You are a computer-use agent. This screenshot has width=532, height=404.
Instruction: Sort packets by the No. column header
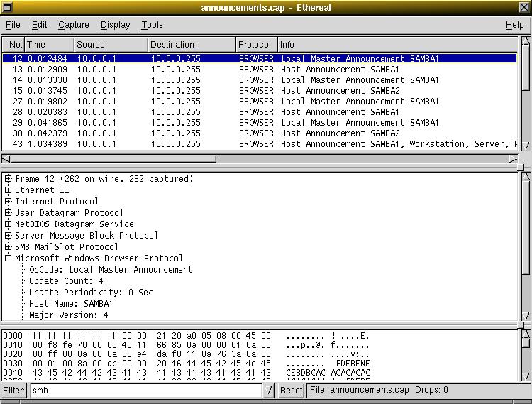coord(13,45)
